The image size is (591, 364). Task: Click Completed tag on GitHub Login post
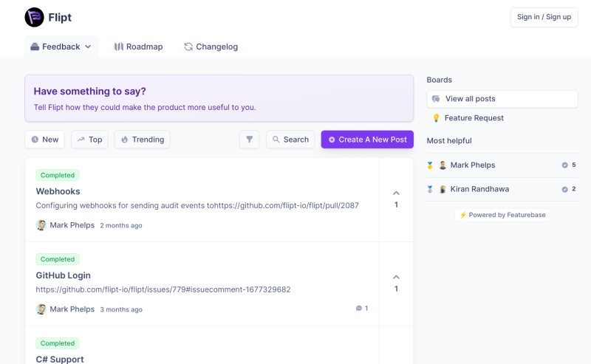tap(58, 259)
